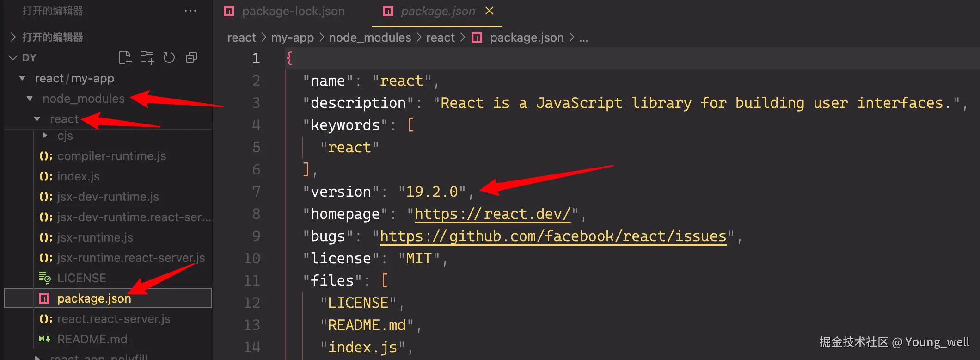Click the "index.js" string on line 14
The image size is (980, 360).
362,347
